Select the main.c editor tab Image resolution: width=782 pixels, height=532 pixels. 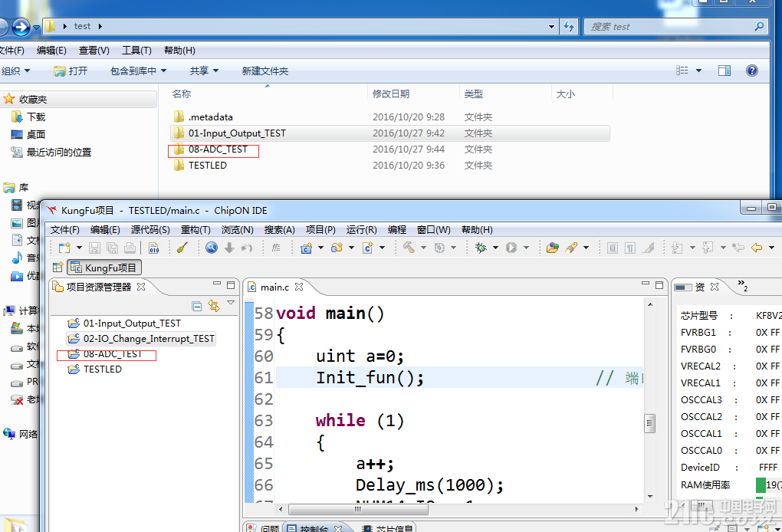[x=274, y=287]
